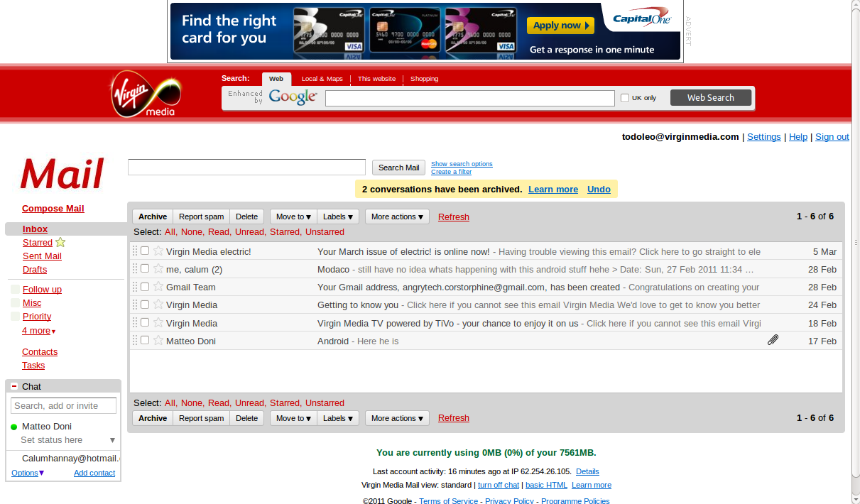Click Compose Mail
The width and height of the screenshot is (860, 504).
click(53, 209)
